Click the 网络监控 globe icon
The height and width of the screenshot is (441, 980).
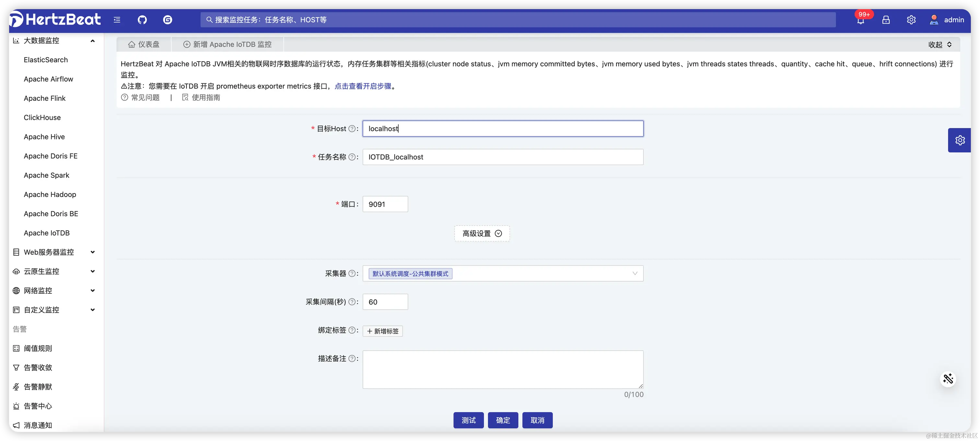coord(16,290)
